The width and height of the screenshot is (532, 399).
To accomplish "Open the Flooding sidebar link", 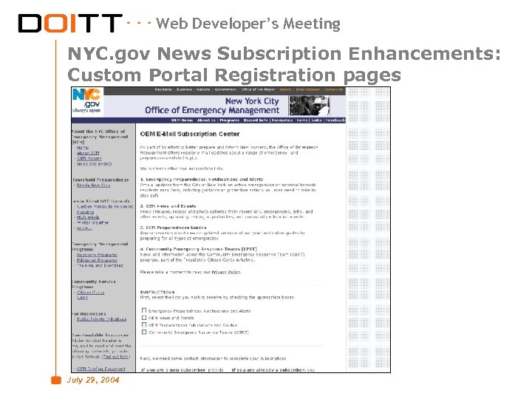I will (85, 212).
